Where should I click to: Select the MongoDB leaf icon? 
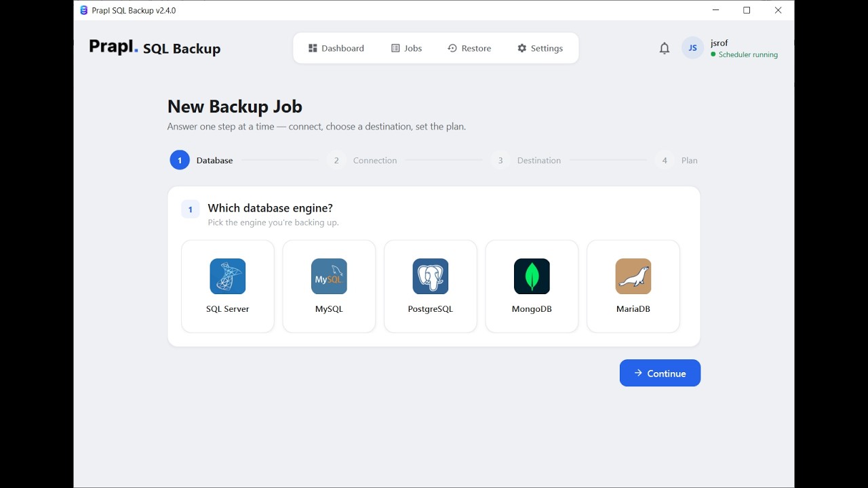pos(532,277)
